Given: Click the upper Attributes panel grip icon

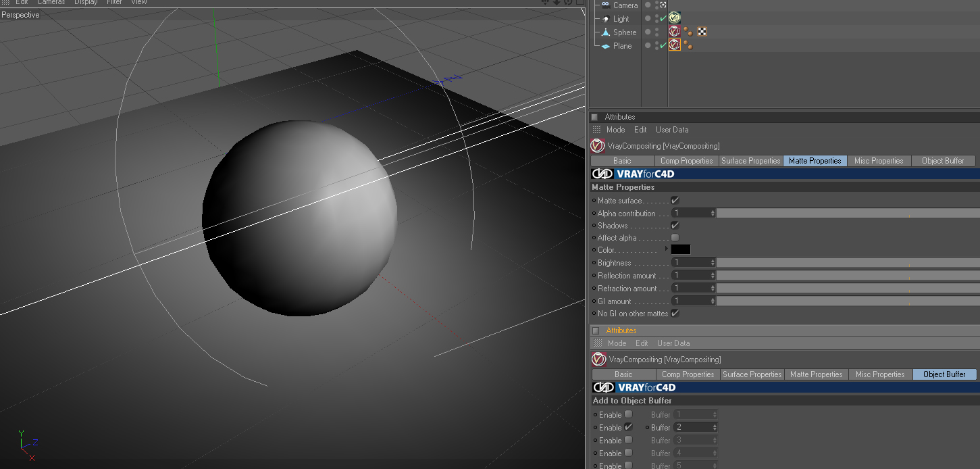Looking at the screenshot, I should click(x=596, y=130).
